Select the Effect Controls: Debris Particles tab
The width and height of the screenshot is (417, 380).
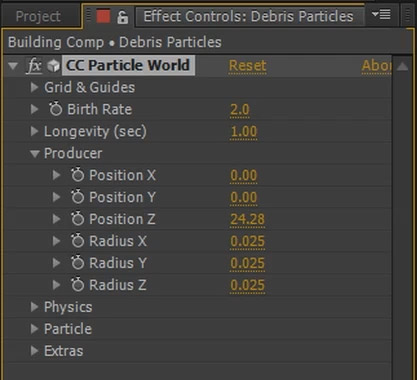coord(248,16)
